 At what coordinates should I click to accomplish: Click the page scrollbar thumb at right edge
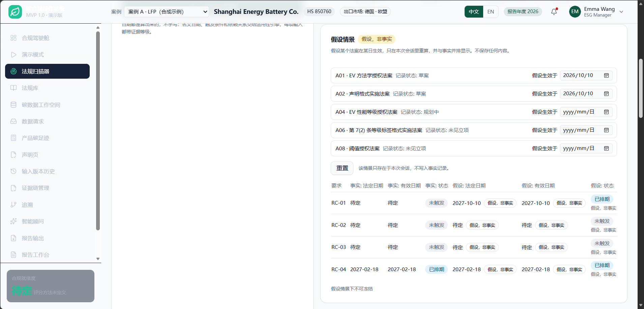[641, 88]
